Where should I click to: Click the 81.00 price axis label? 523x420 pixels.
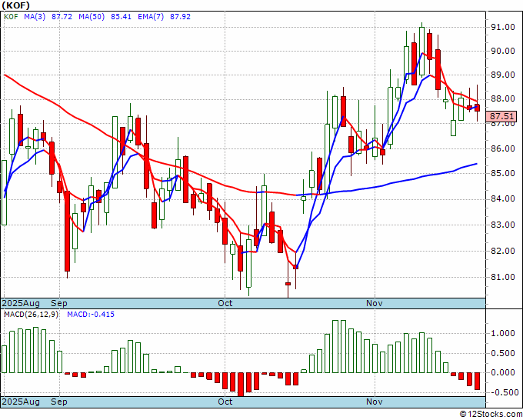pos(503,277)
